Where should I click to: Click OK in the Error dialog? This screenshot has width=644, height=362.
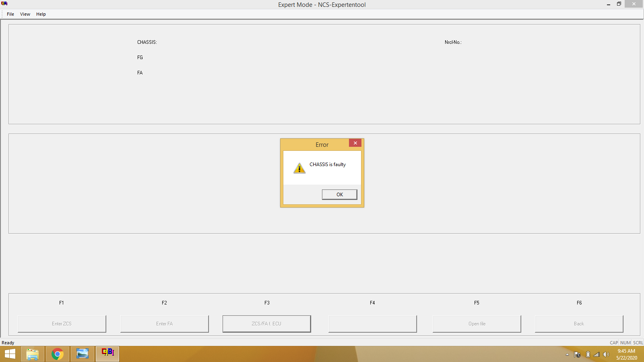pos(339,195)
